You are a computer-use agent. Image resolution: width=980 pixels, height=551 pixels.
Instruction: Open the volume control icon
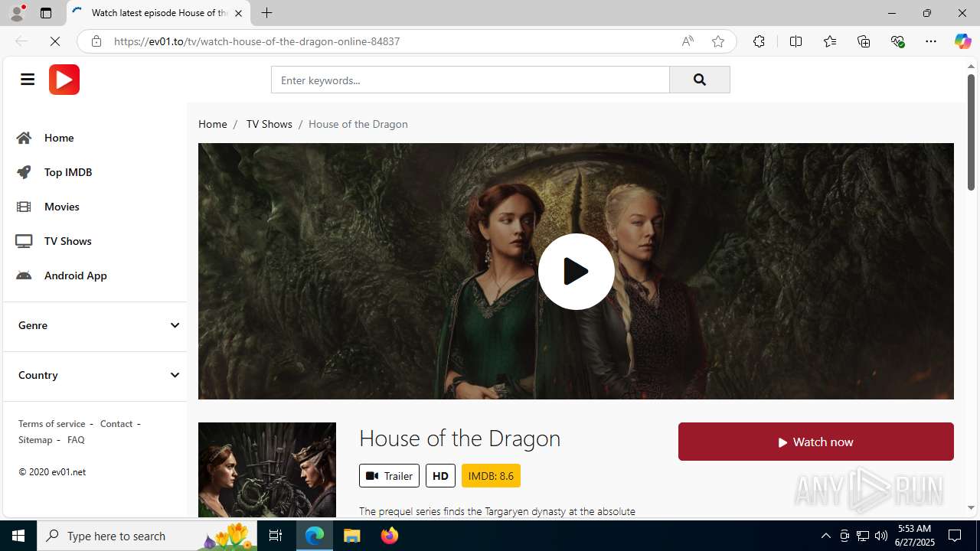click(880, 536)
